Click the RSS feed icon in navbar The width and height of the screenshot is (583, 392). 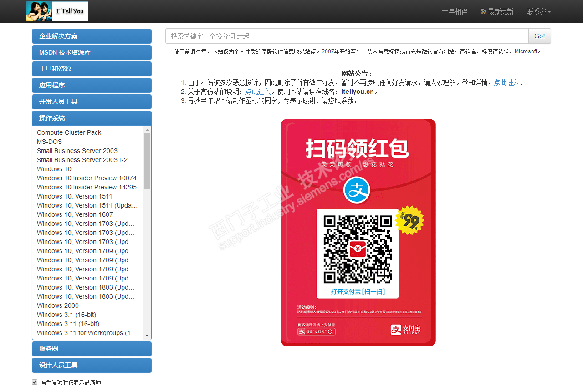pos(484,11)
